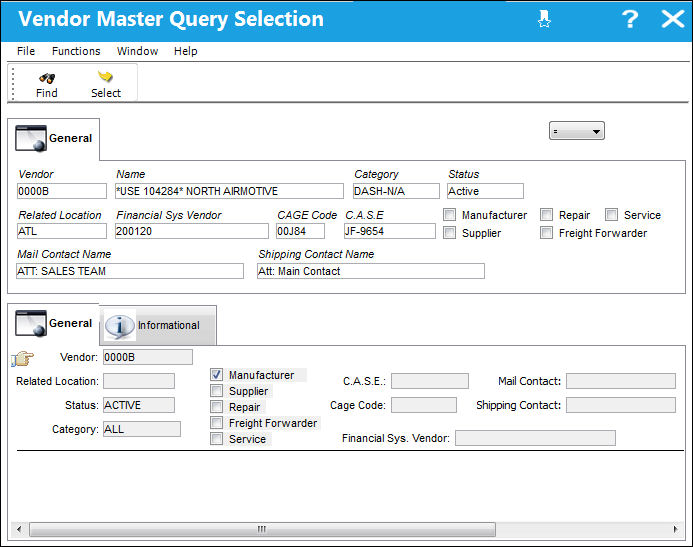Click the C.A.S.E field JF-9654
This screenshot has height=547, width=693.
tap(389, 231)
